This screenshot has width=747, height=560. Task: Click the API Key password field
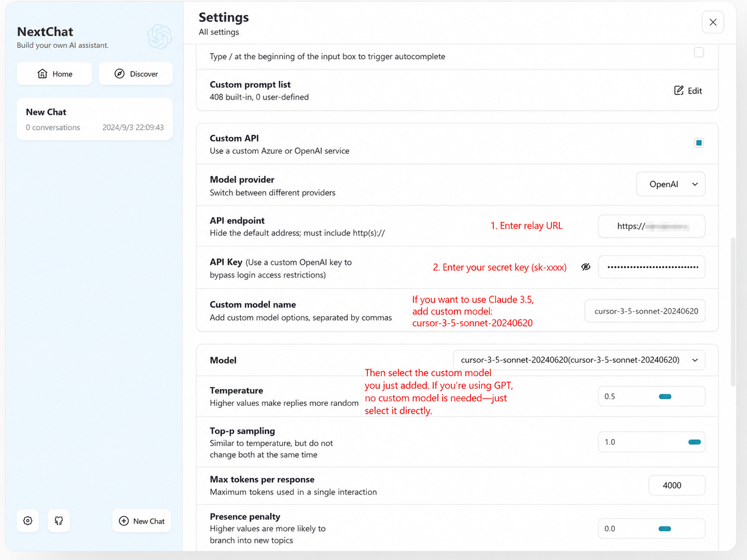click(x=652, y=267)
